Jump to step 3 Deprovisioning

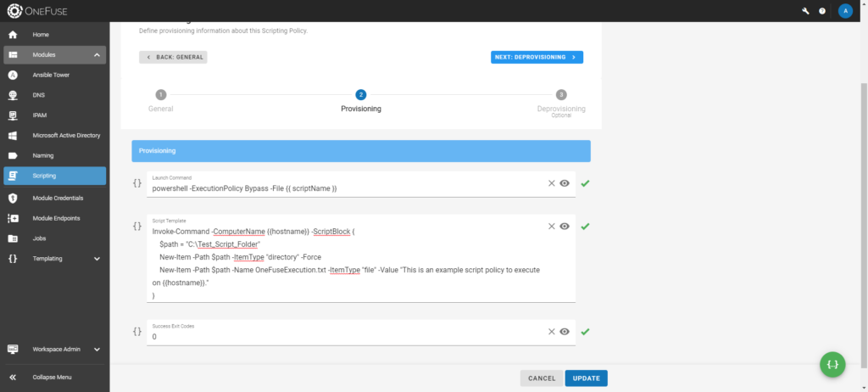coord(561,104)
